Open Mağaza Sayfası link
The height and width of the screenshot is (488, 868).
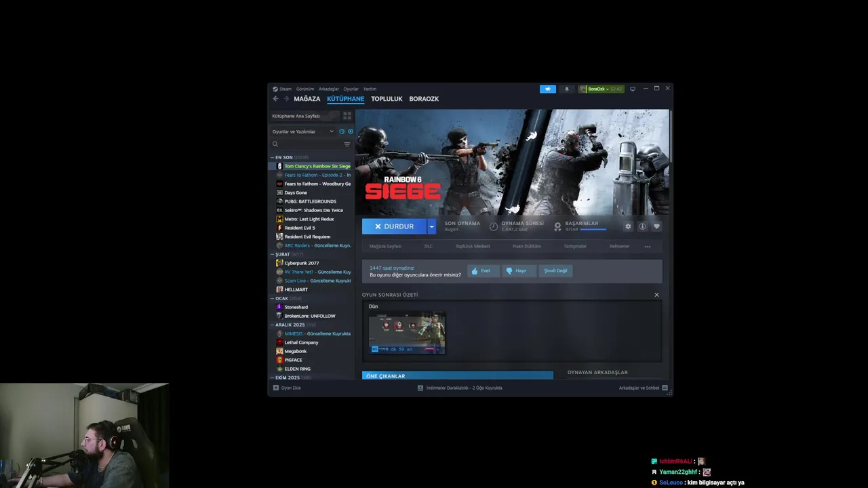point(385,246)
